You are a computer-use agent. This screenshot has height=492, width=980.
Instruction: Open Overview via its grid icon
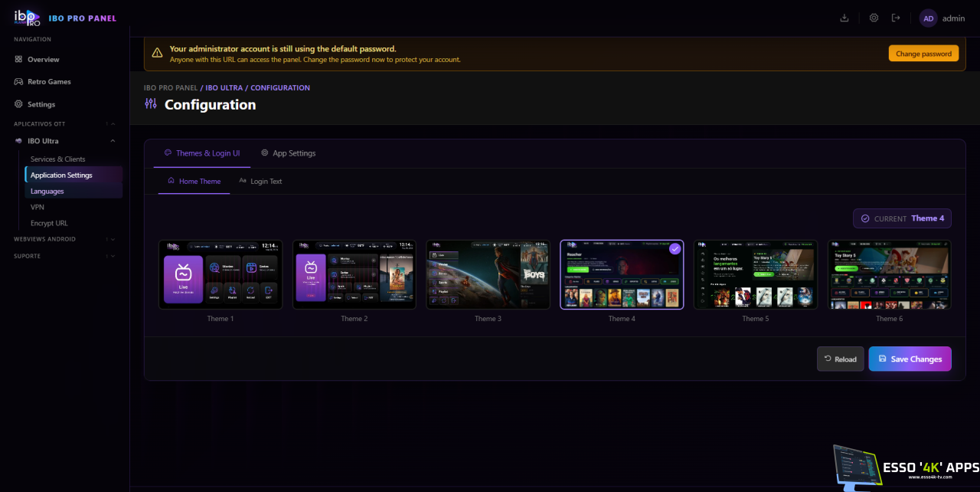pos(19,59)
